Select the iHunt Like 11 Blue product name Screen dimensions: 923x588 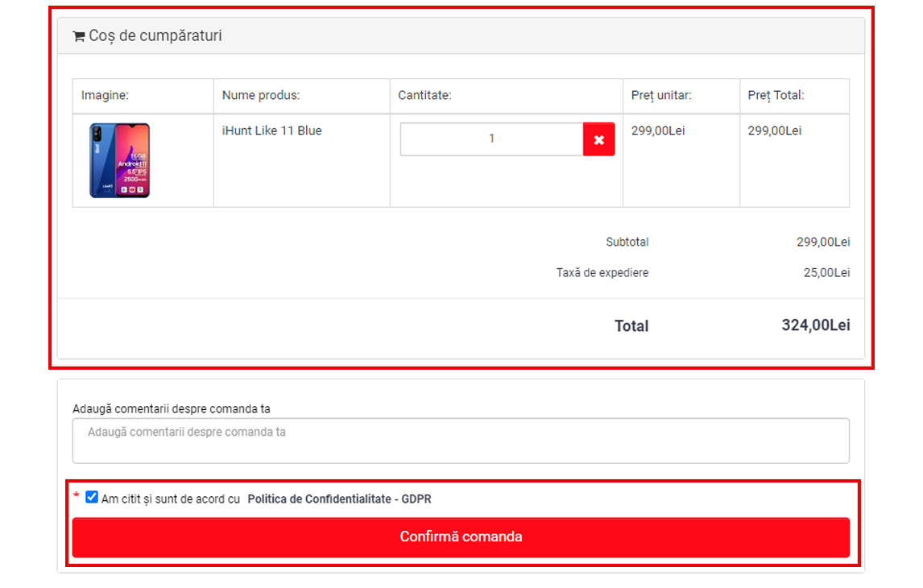(271, 130)
